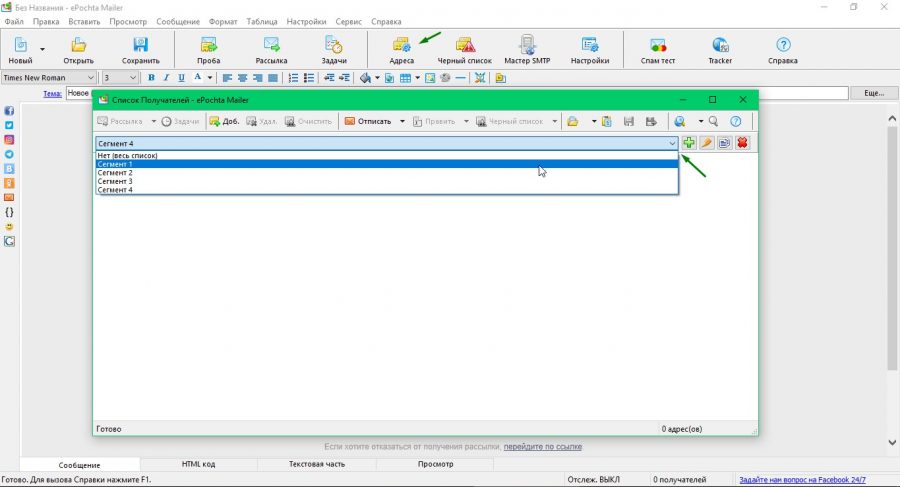Open the Tracker icon
The image size is (900, 487).
[720, 45]
